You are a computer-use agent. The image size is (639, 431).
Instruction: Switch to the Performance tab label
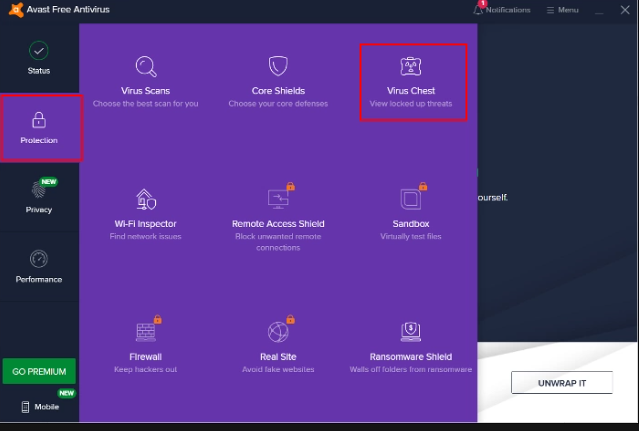click(39, 279)
